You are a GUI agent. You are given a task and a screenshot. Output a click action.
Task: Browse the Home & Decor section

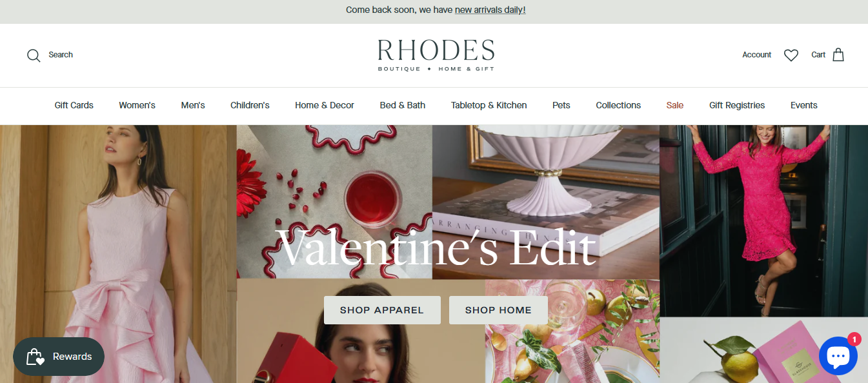325,105
